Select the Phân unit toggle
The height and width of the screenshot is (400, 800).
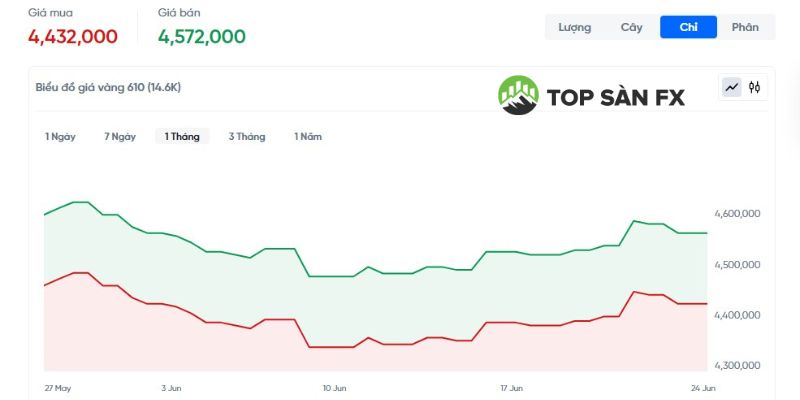[745, 27]
